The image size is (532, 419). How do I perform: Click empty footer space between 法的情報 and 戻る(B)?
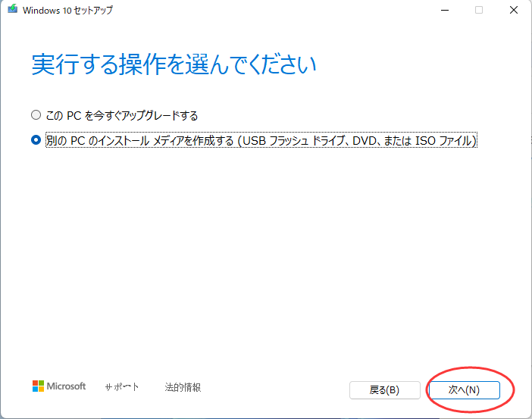[x=273, y=387]
